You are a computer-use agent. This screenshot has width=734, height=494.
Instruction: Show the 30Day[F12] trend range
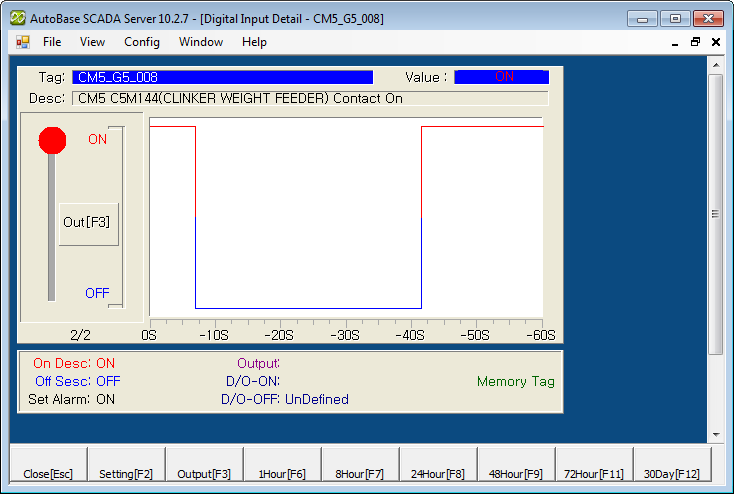(672, 464)
